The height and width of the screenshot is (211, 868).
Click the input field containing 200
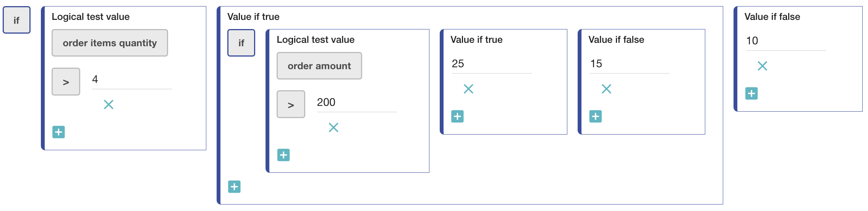(356, 102)
